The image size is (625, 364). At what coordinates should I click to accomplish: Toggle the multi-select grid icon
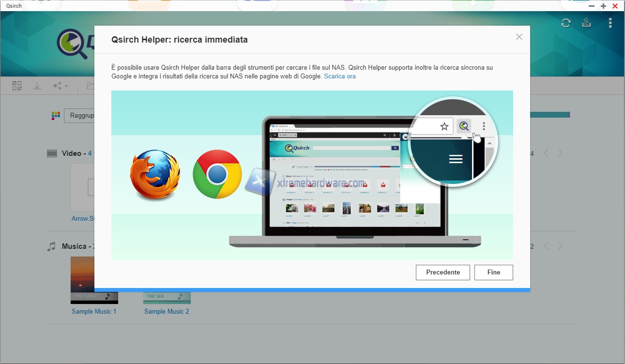coord(17,86)
